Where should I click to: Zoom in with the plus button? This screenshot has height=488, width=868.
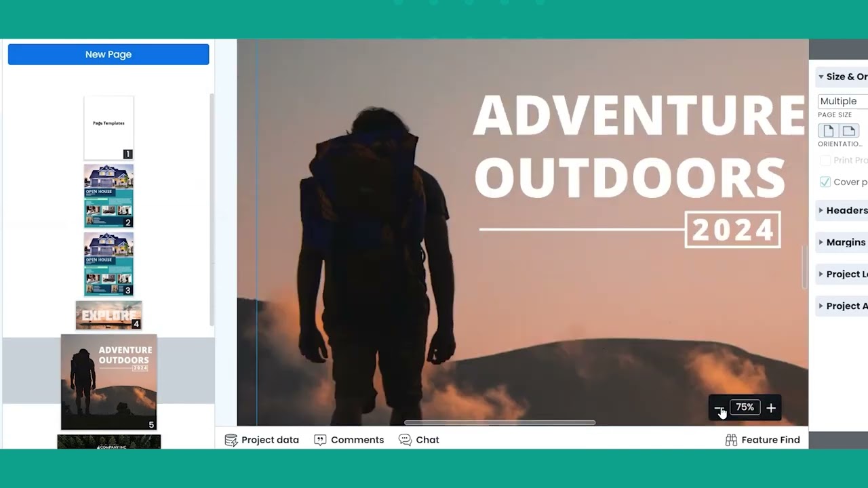tap(770, 408)
